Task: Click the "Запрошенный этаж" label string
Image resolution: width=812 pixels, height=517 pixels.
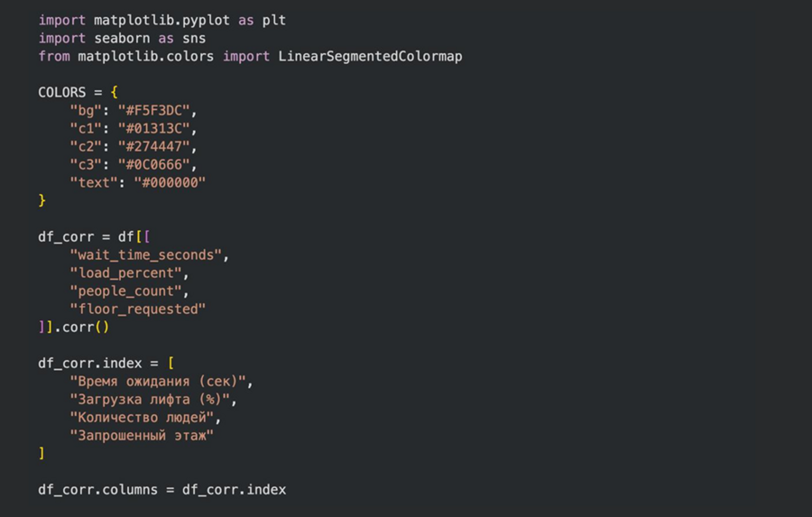Action: point(143,435)
